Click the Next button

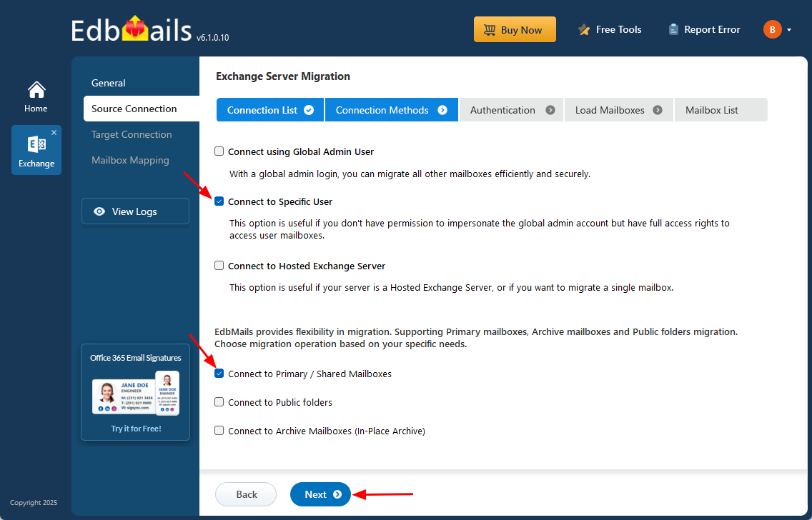320,494
